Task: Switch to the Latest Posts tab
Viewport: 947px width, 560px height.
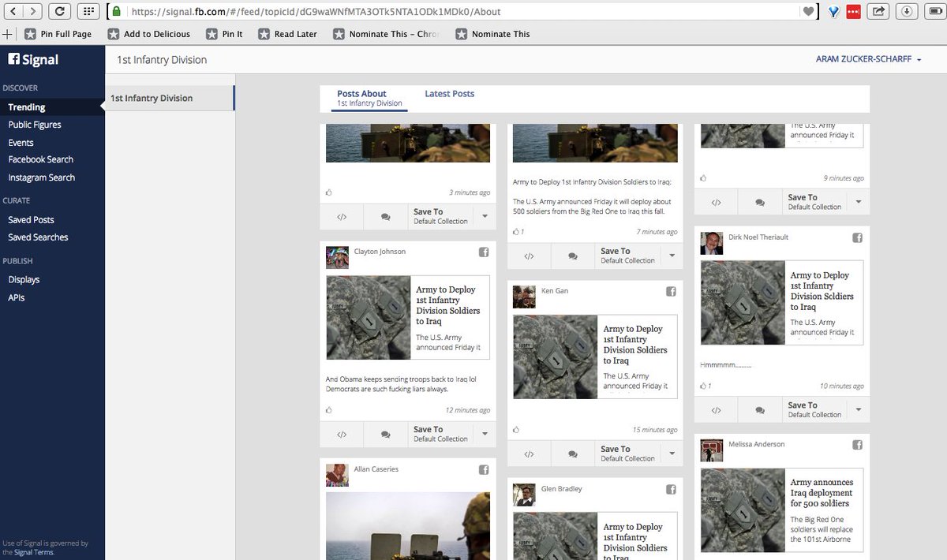Action: 450,94
